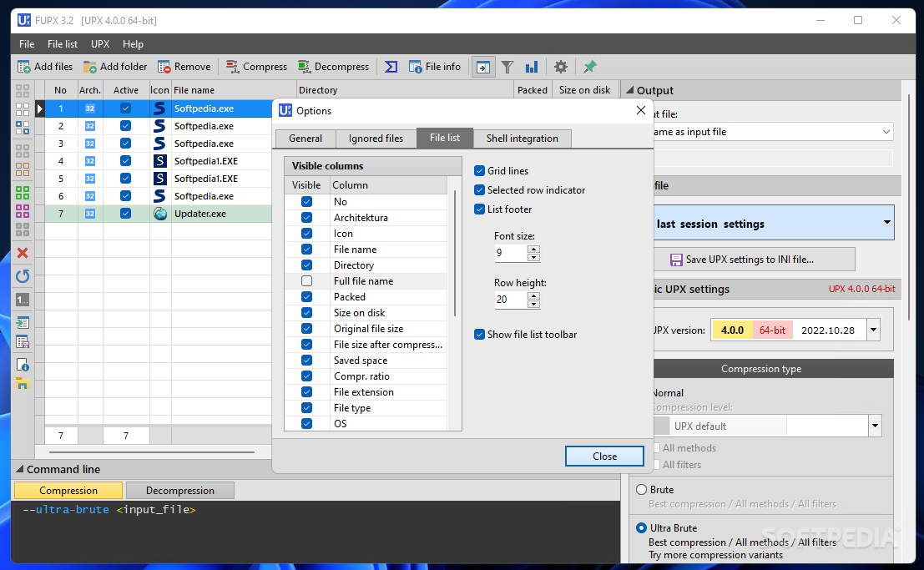
Task: Click the file list horizontal scrollbar
Action: pyautogui.click(x=152, y=452)
